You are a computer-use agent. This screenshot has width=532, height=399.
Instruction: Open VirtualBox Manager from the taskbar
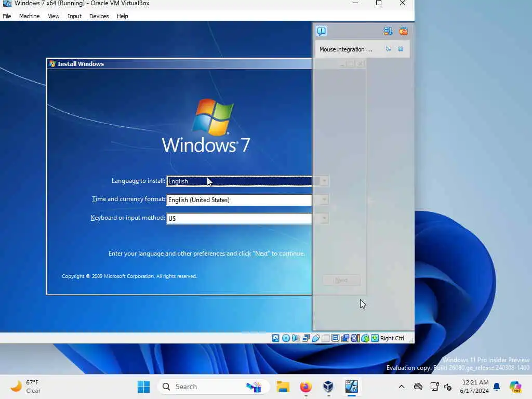click(328, 387)
